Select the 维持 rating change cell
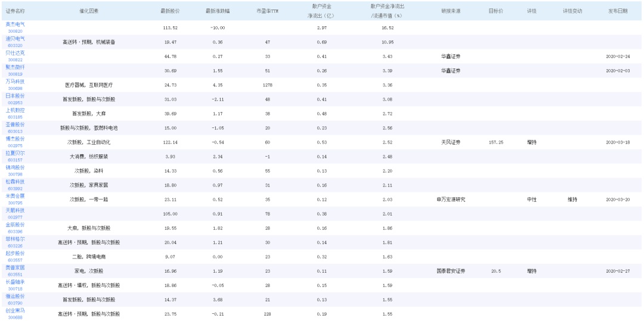644x321 pixels. pyautogui.click(x=572, y=200)
